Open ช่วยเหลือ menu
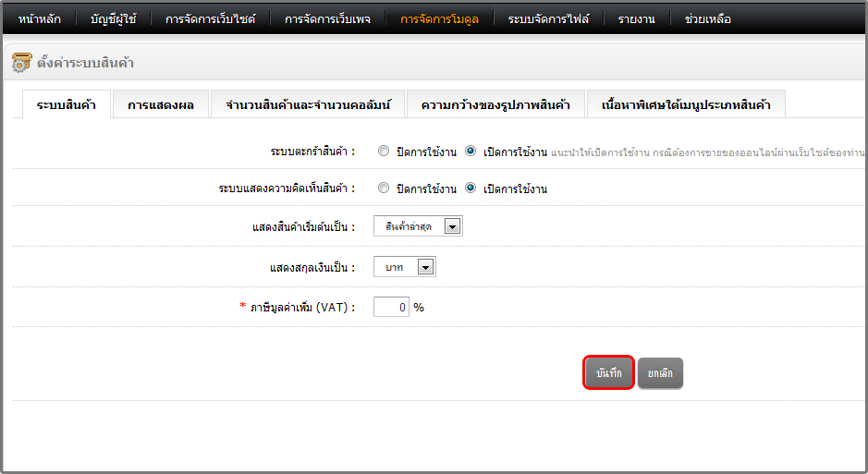Image resolution: width=868 pixels, height=474 pixels. pos(707,19)
